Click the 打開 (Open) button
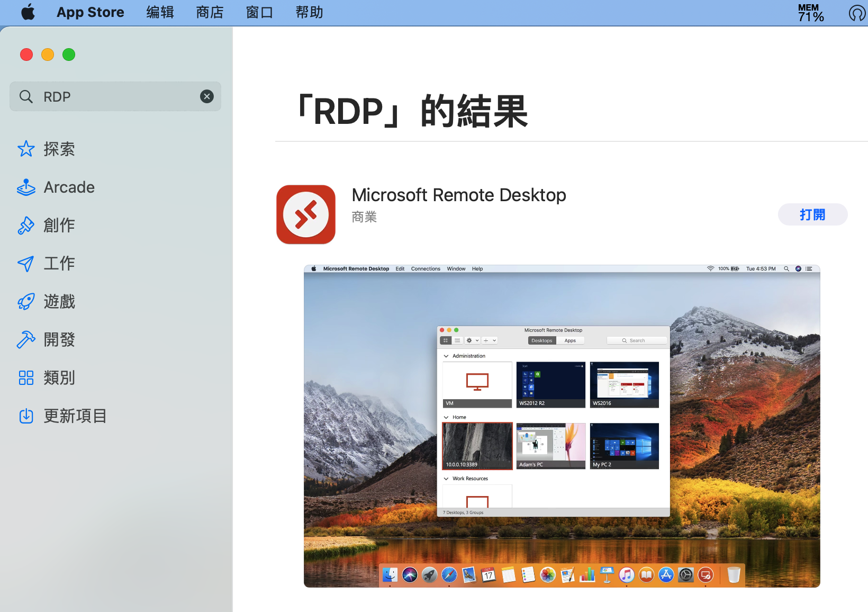 pyautogui.click(x=812, y=214)
